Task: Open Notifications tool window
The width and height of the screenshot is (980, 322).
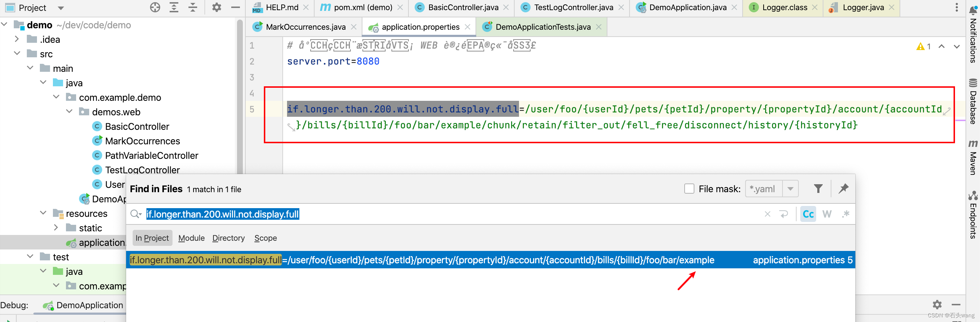Action: [x=973, y=35]
